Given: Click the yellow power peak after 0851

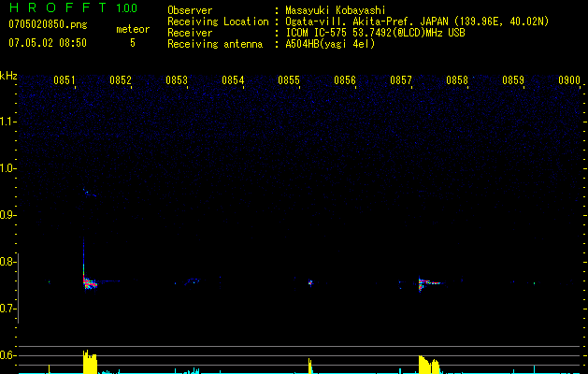Looking at the screenshot, I should [90, 362].
